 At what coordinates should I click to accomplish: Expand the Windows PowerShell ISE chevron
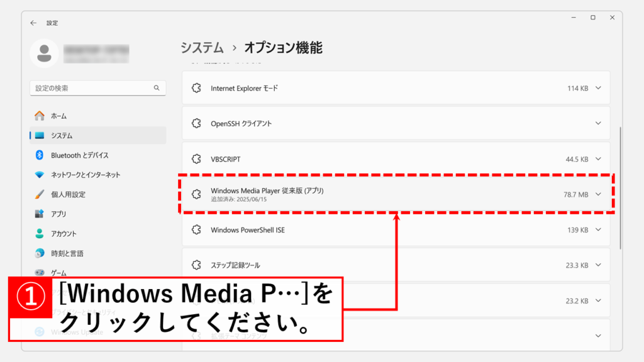pos(599,229)
